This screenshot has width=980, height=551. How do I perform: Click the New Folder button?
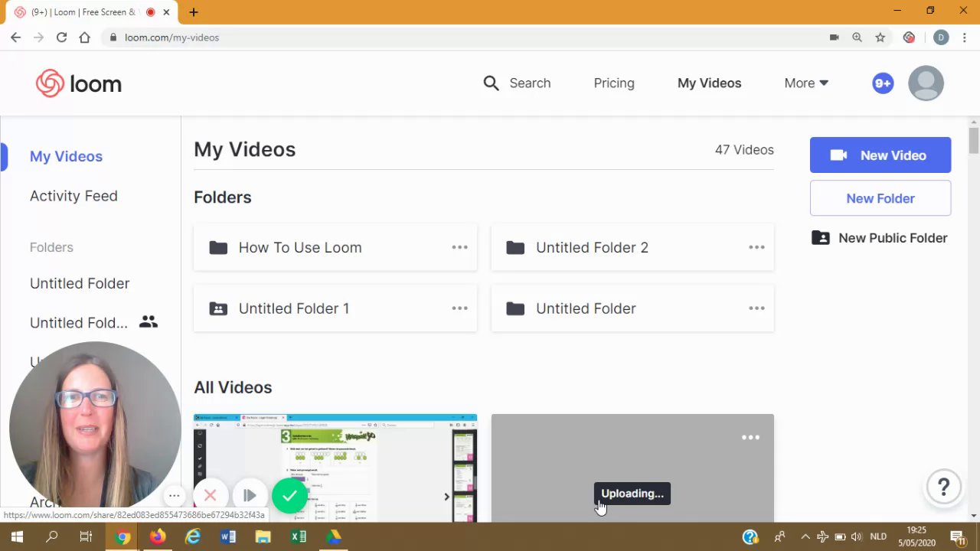[880, 198]
